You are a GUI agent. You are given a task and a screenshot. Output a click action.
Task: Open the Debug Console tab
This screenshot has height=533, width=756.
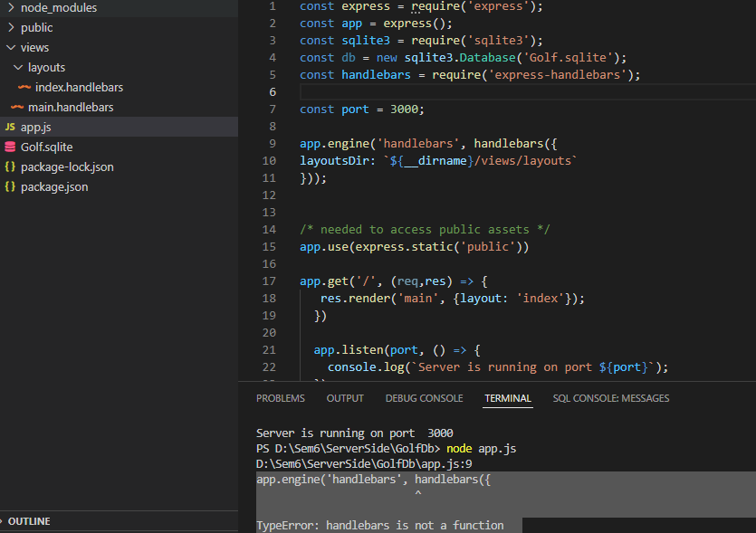(424, 398)
